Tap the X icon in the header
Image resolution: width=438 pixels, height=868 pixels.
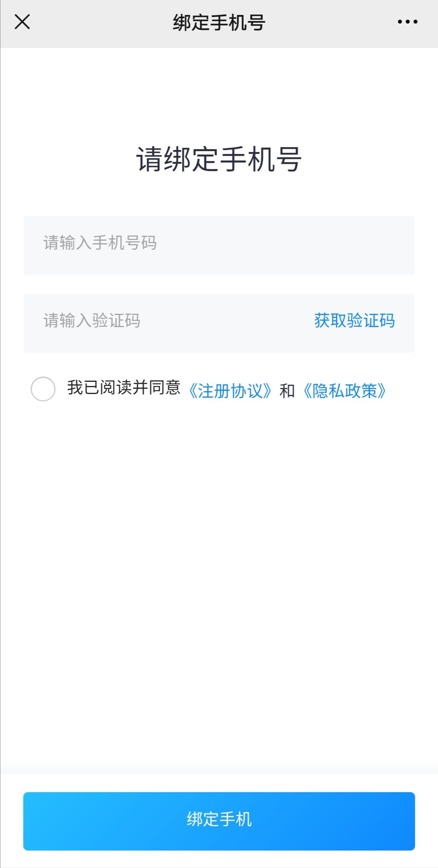click(22, 22)
